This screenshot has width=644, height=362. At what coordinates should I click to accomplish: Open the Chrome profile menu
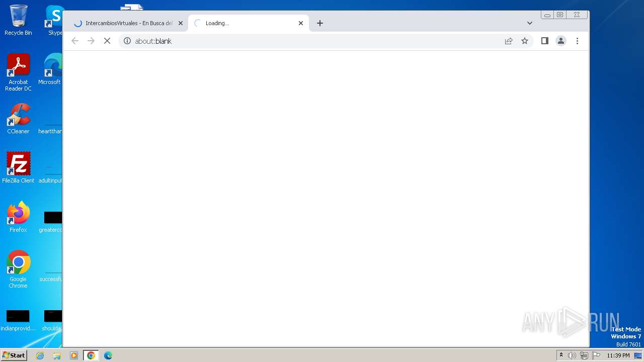point(561,41)
